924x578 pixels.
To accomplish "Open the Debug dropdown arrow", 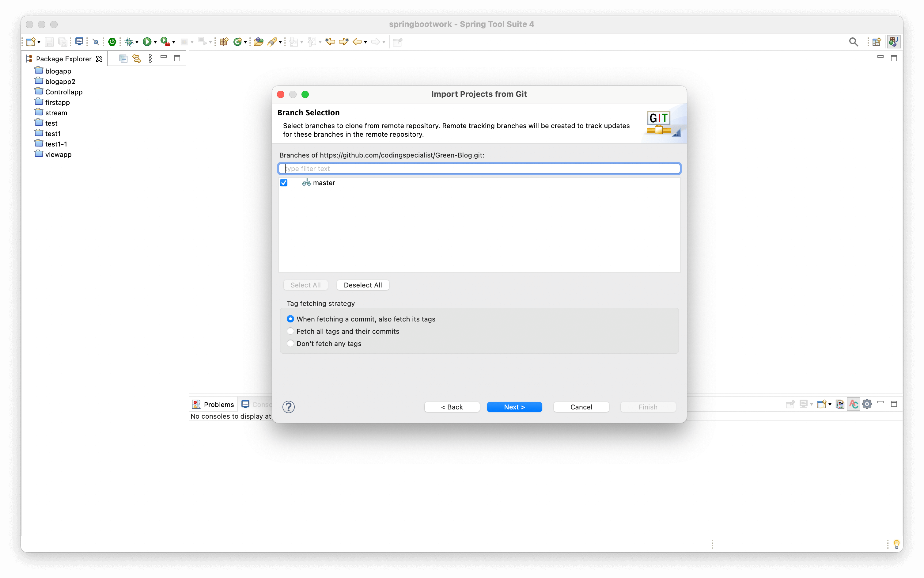I will (x=137, y=42).
